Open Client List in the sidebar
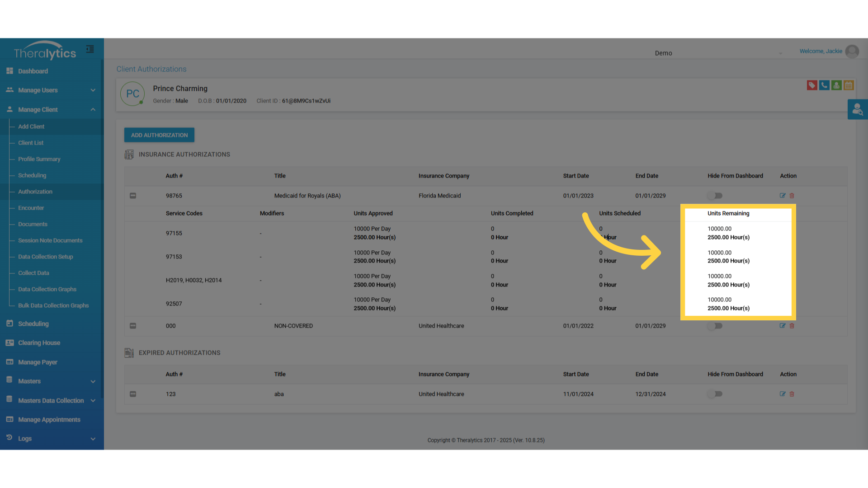868x488 pixels. pos(31,143)
